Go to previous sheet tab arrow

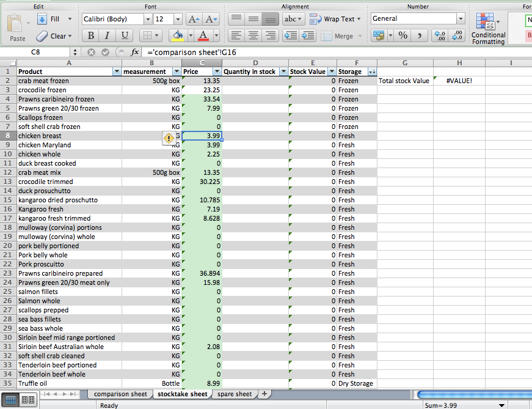point(56,394)
